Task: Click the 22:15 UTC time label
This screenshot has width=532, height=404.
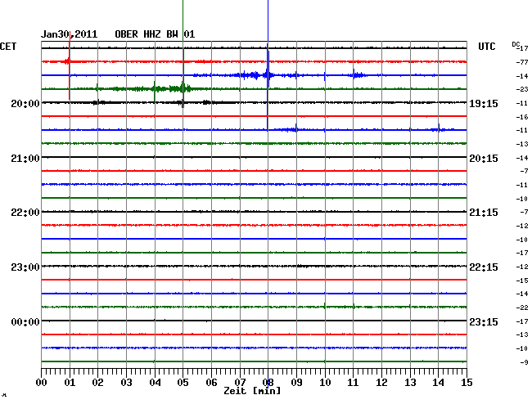Action: [484, 267]
